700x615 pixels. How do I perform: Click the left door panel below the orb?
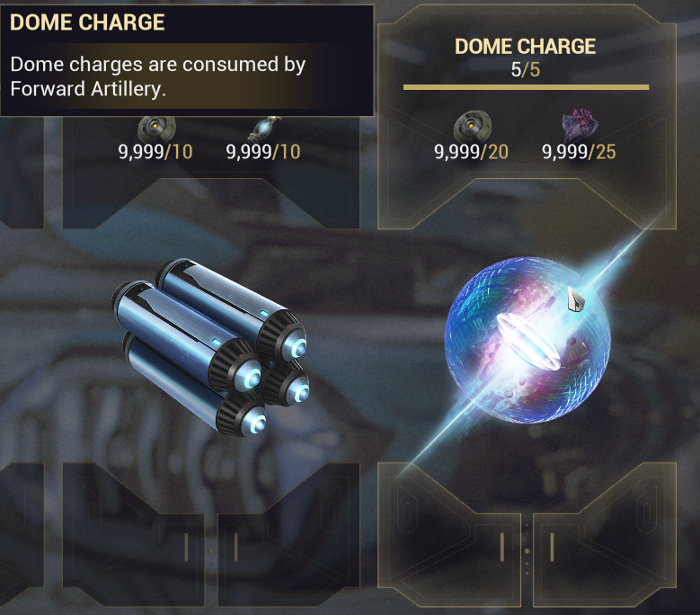(x=449, y=536)
